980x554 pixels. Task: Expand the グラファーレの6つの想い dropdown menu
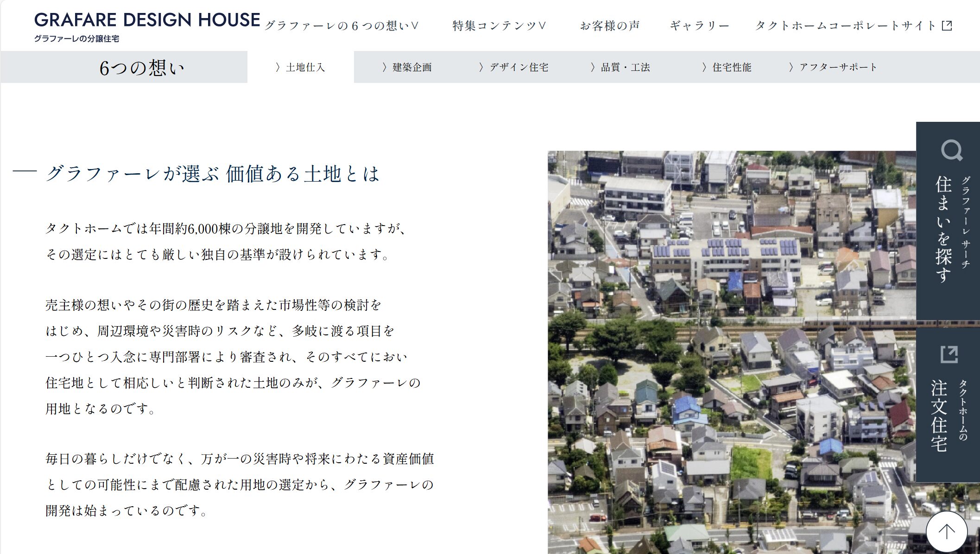point(341,26)
